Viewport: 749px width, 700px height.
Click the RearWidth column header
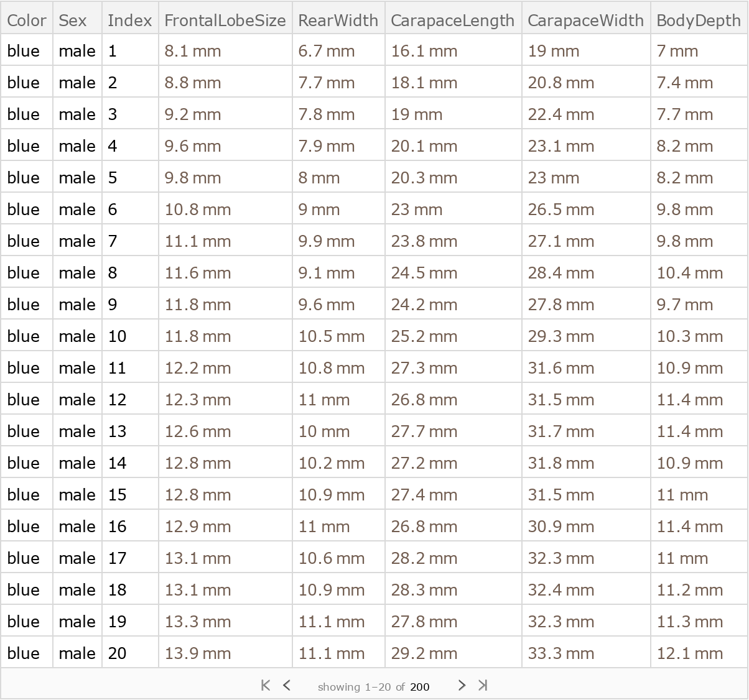click(x=338, y=21)
